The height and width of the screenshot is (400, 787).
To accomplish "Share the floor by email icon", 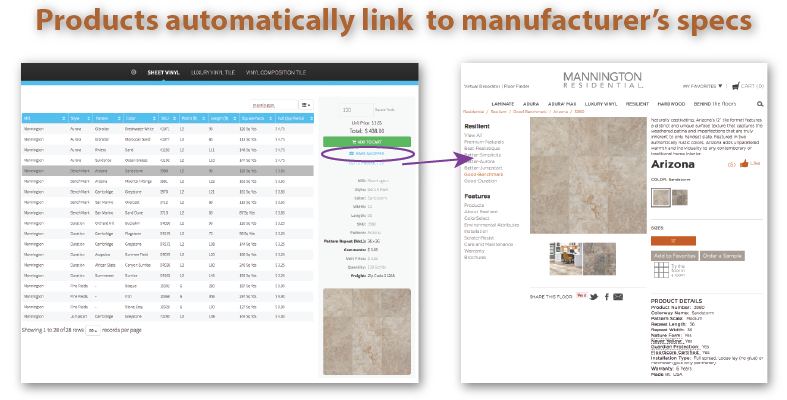I will point(618,296).
